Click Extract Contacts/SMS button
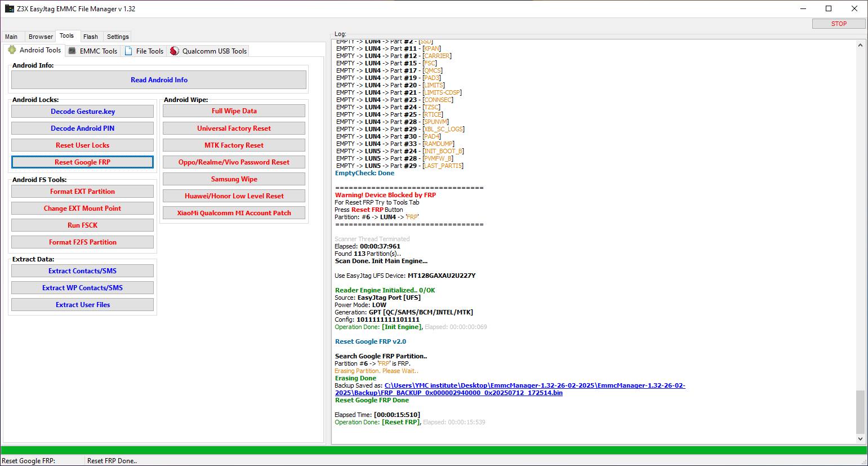 click(83, 271)
